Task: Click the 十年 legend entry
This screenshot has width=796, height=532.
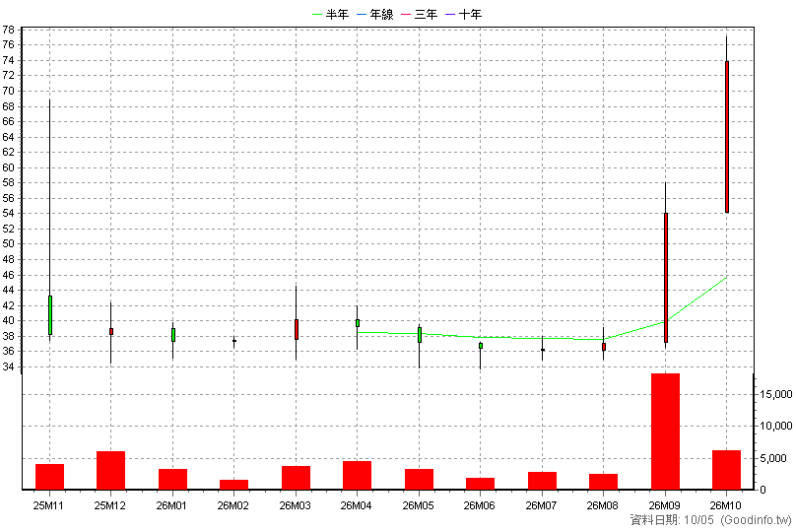Action: [x=463, y=14]
